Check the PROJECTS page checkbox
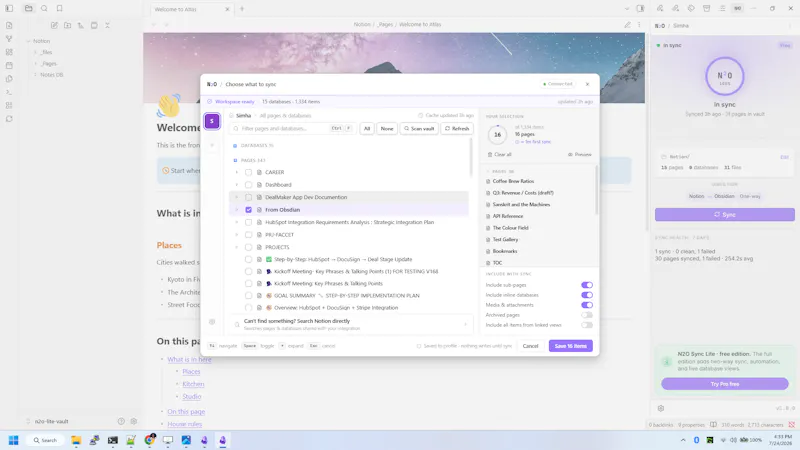Screen dimensions: 800x450 (248, 247)
